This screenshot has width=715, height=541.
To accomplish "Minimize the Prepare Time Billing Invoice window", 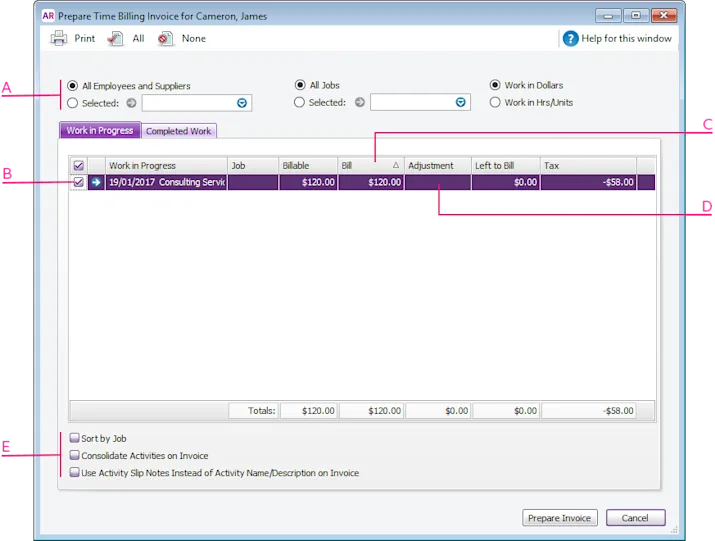I will click(x=608, y=16).
